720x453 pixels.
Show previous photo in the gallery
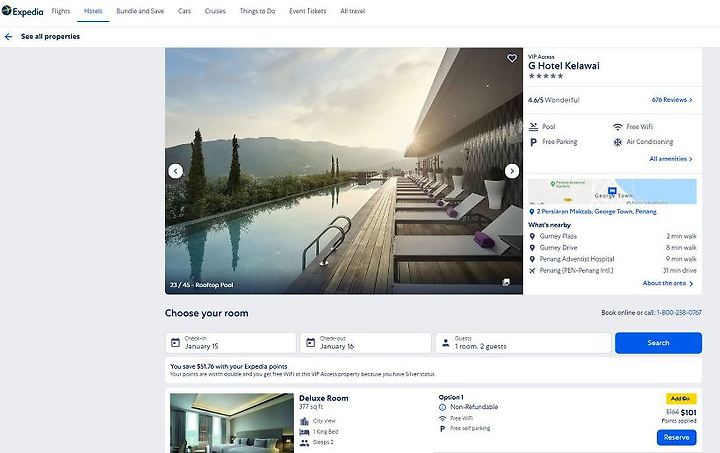click(x=175, y=171)
